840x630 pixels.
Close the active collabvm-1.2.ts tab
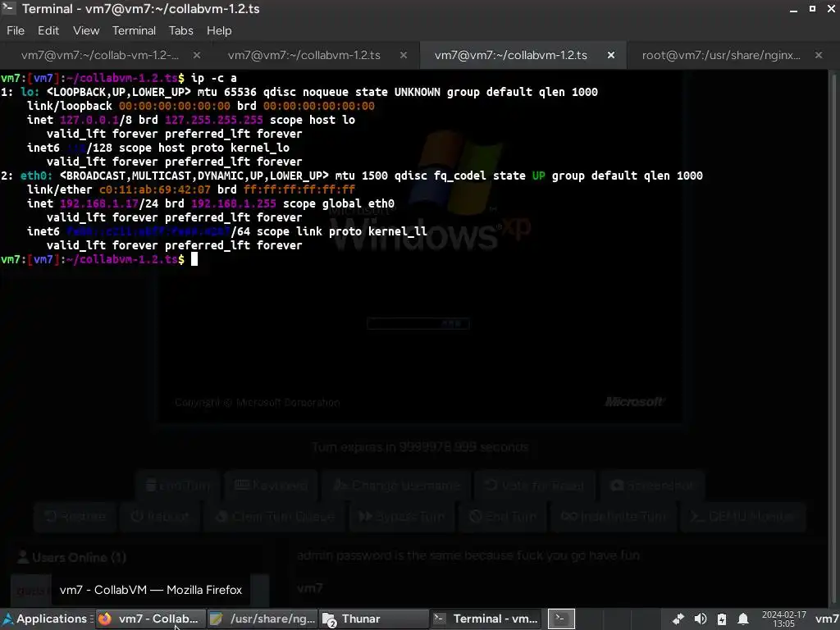(610, 55)
